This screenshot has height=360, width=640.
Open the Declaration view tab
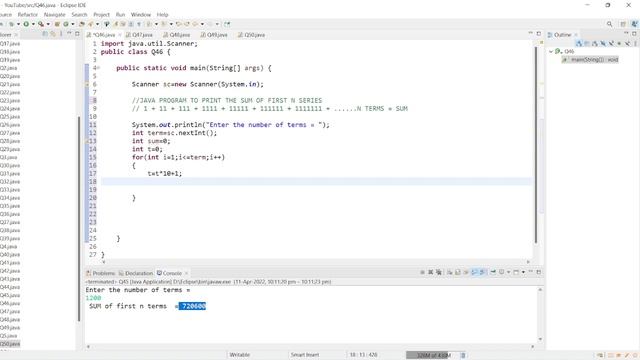[136, 273]
